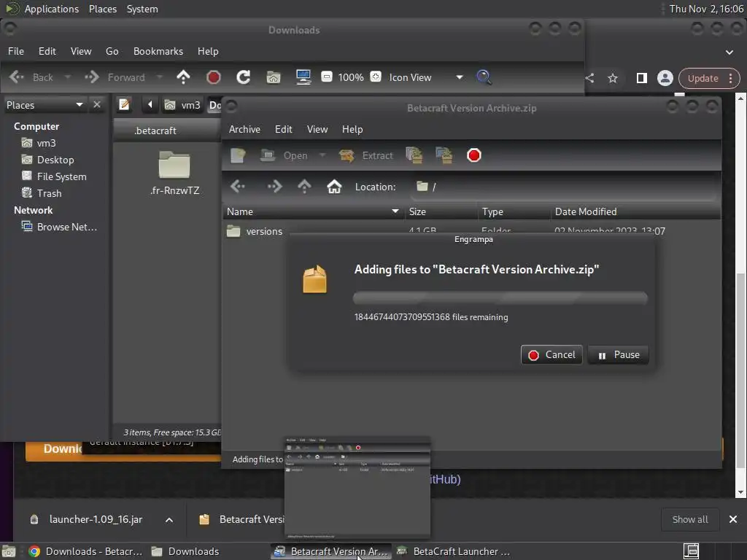Click the add folder icon in Engrampa toolbar

[444, 155]
